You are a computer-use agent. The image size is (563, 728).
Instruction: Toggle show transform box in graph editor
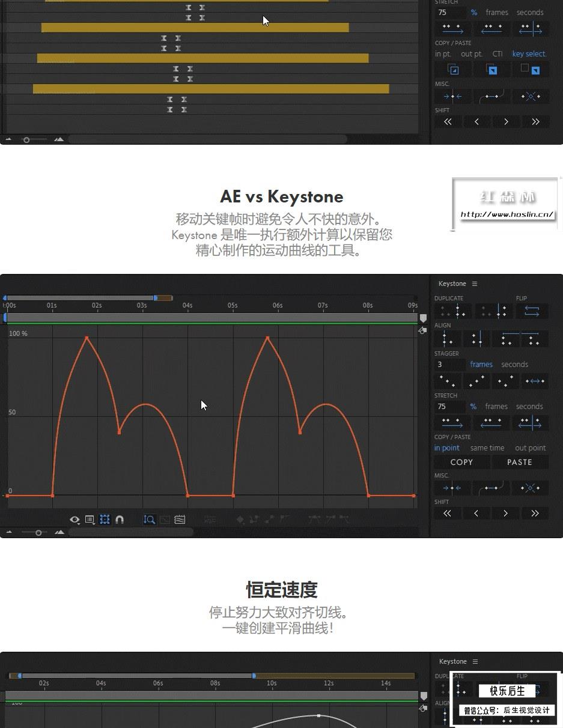[x=105, y=520]
